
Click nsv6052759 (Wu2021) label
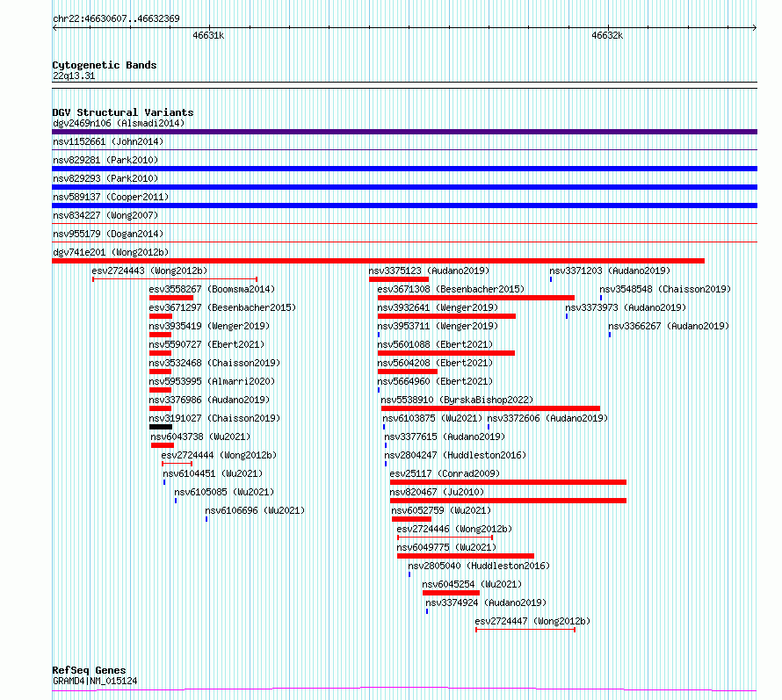point(441,510)
